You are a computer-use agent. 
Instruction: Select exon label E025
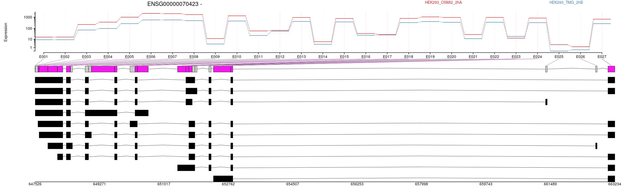click(x=559, y=57)
